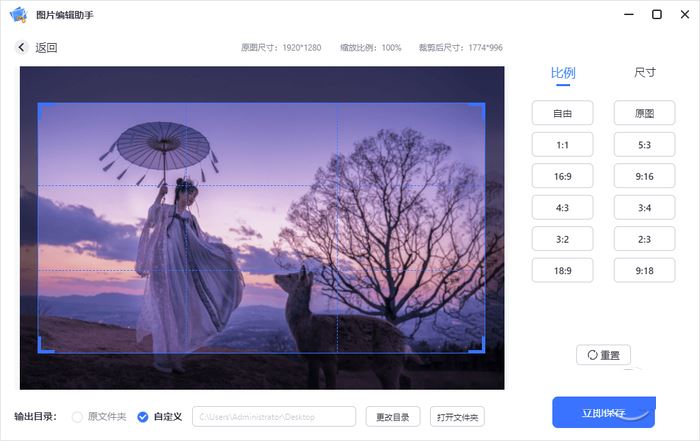700x441 pixels.
Task: Click the bottom-right crop corner handle
Action: click(483, 350)
